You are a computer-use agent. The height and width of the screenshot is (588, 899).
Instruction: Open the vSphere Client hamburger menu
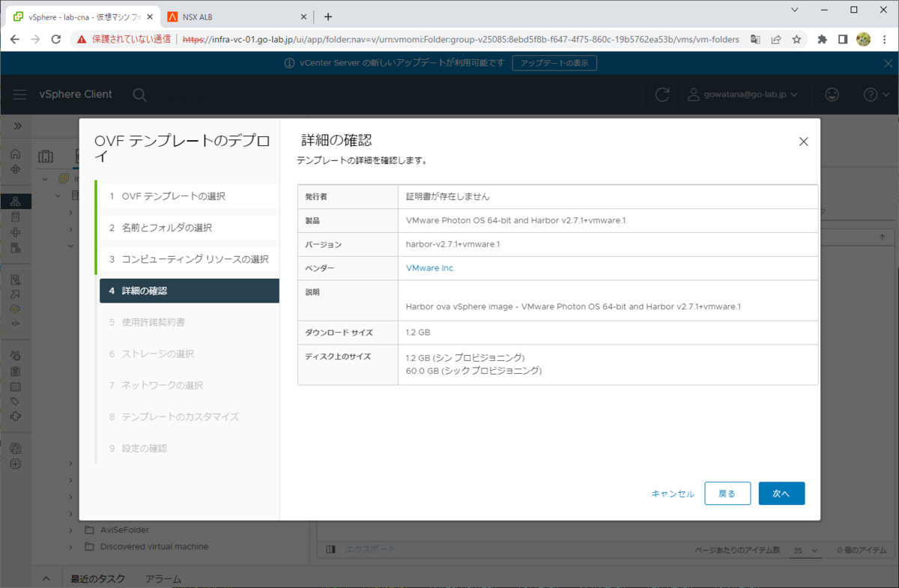click(20, 94)
